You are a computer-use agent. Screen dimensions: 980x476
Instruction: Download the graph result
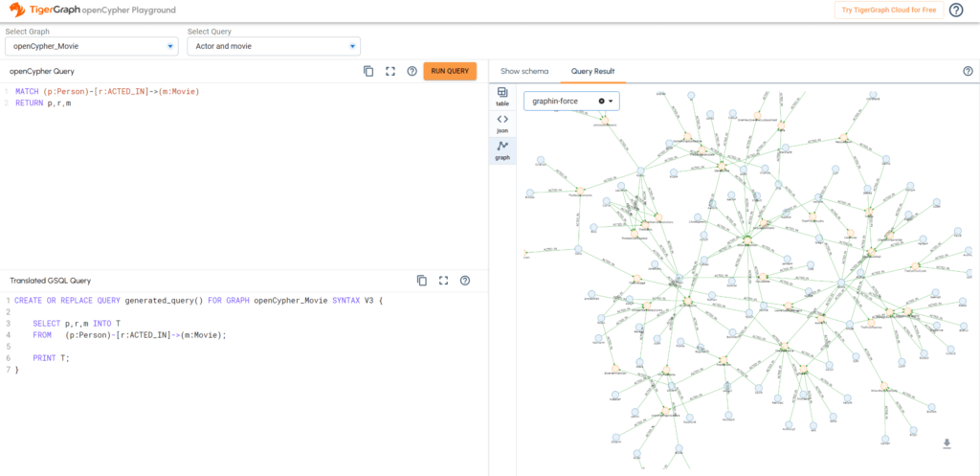click(x=947, y=443)
